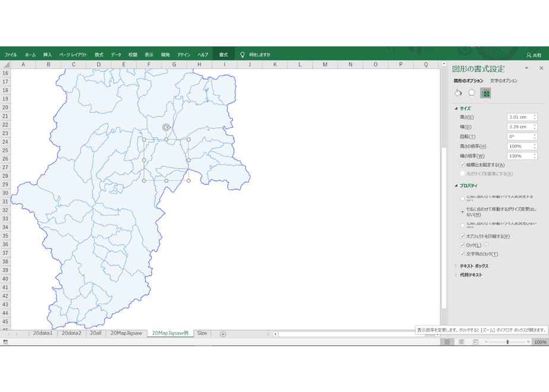Click the rotation handle above the selected shape
This screenshot has height=392, width=549.
tap(166, 127)
